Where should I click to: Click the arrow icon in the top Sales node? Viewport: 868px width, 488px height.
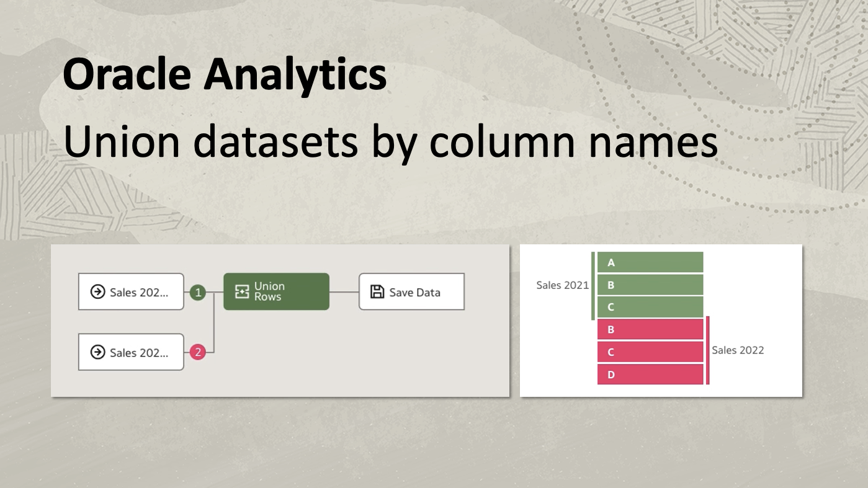point(97,292)
